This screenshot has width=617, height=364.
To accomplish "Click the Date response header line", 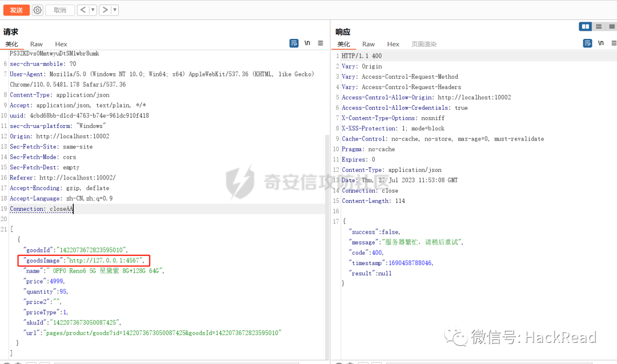I will pyautogui.click(x=399, y=180).
